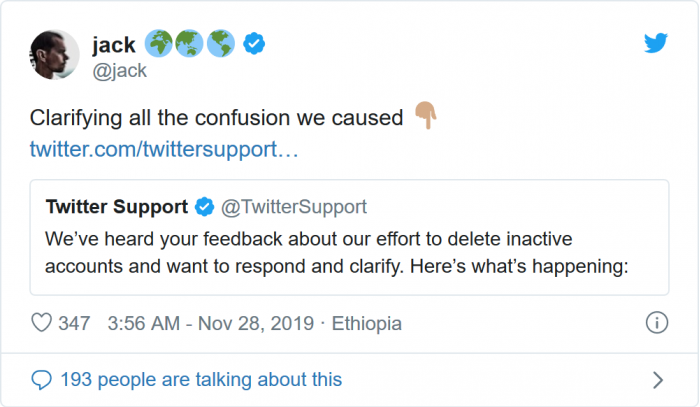Viewport: 700px width, 407px height.
Task: Click the Twitter bird logo
Action: [x=656, y=43]
